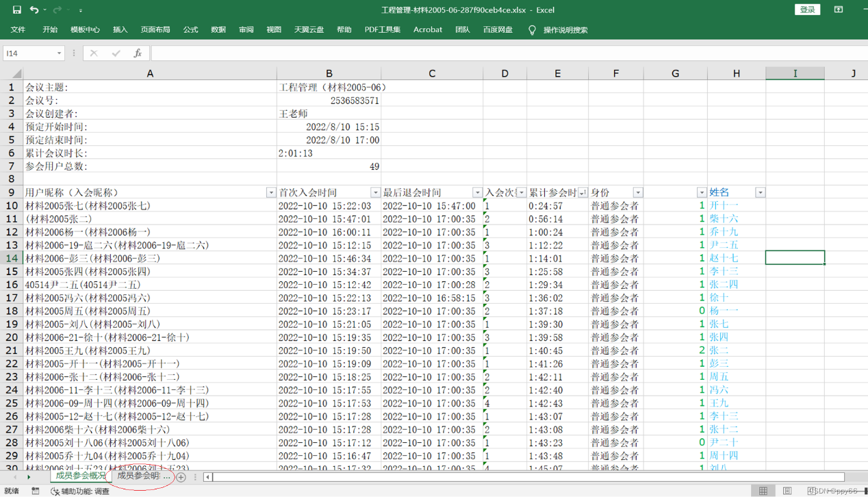868x501 pixels.
Task: Click the 操作说明搜索 search box
Action: (x=565, y=30)
